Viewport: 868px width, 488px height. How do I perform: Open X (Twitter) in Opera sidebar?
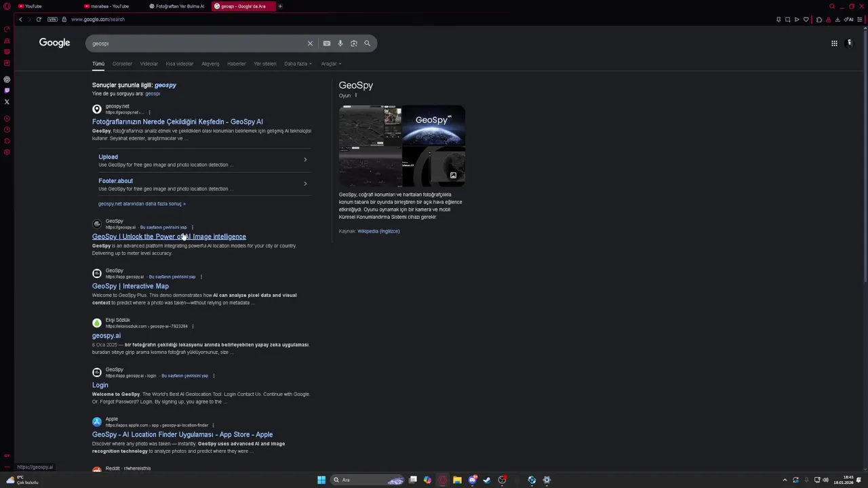7,102
